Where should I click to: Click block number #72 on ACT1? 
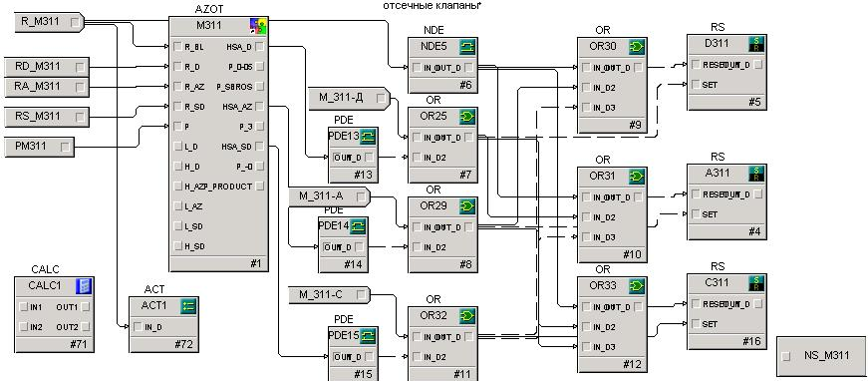coord(183,344)
